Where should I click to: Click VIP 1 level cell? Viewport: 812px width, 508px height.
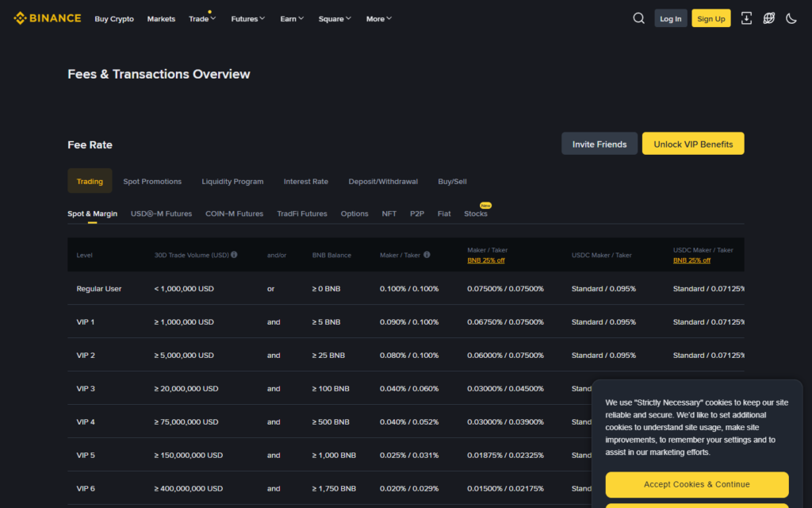(x=86, y=322)
